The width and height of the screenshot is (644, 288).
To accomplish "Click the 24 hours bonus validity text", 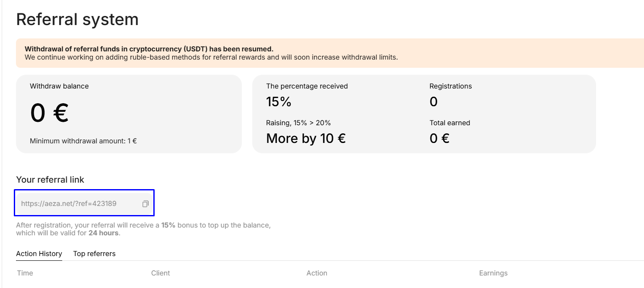I will [104, 233].
